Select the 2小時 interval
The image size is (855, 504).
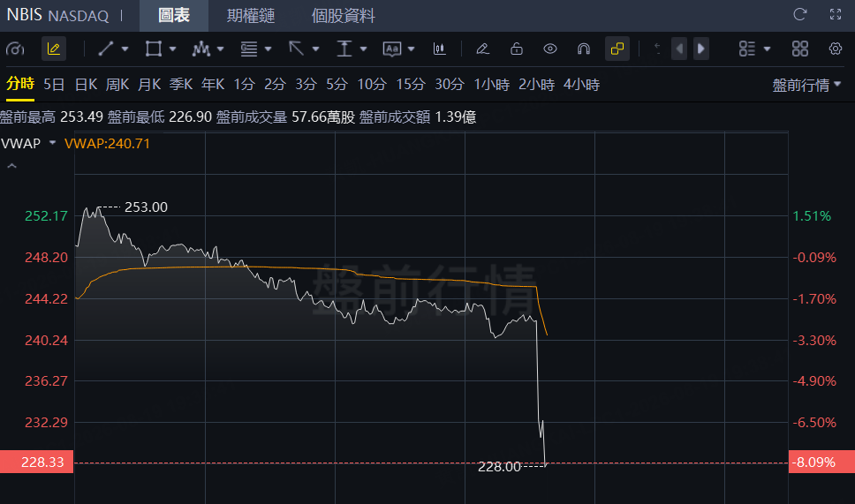536,85
